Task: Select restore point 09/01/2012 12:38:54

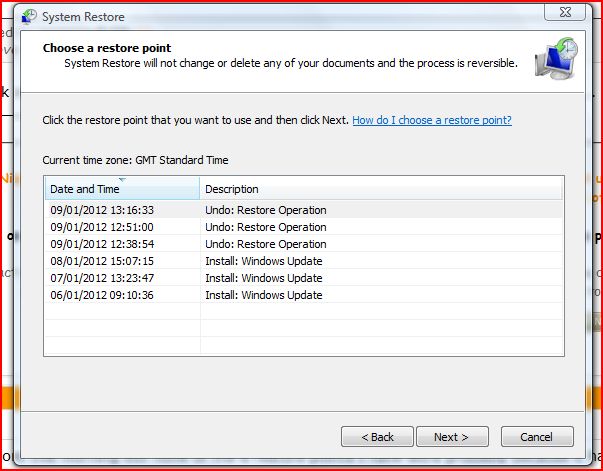Action: 102,244
